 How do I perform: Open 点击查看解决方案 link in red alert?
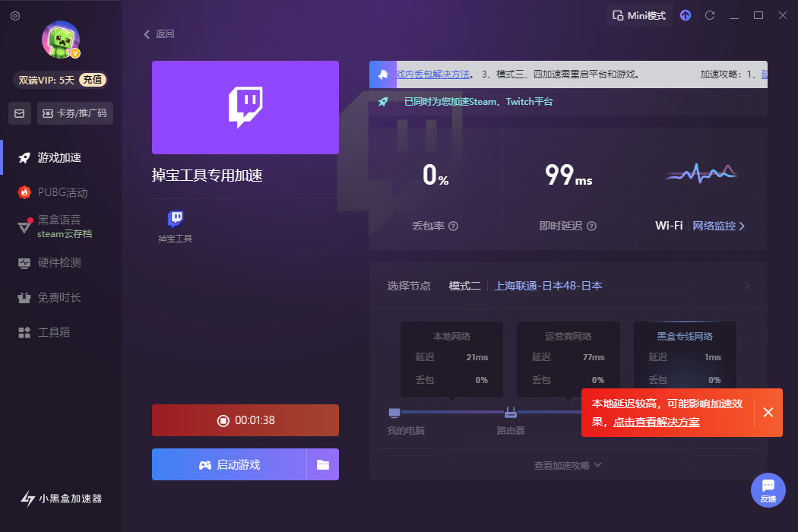[656, 422]
